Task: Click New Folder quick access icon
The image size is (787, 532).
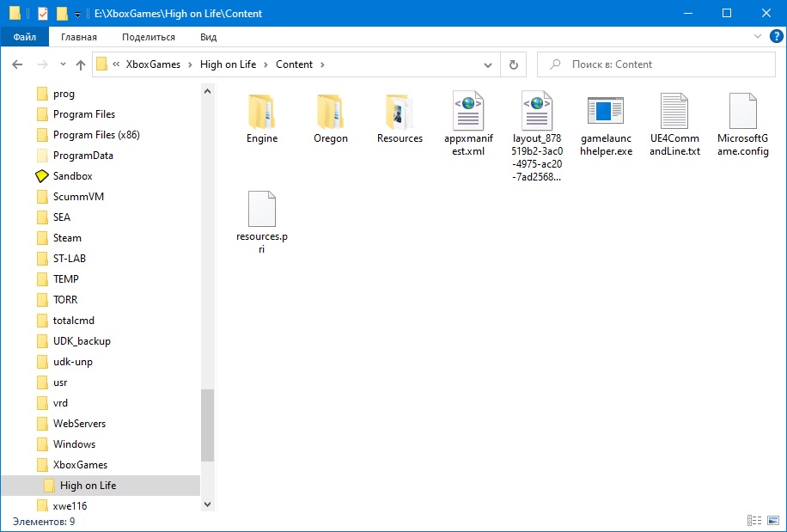Action: coord(62,14)
